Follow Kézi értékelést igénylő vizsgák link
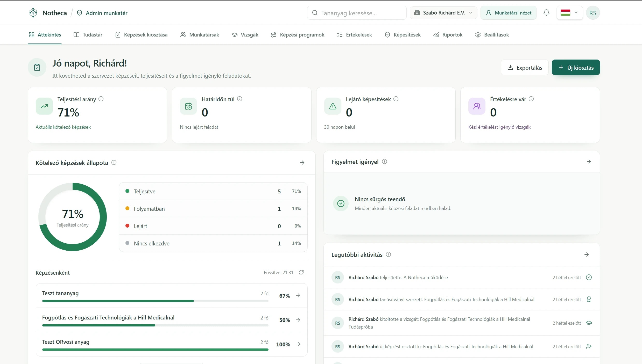 point(499,127)
